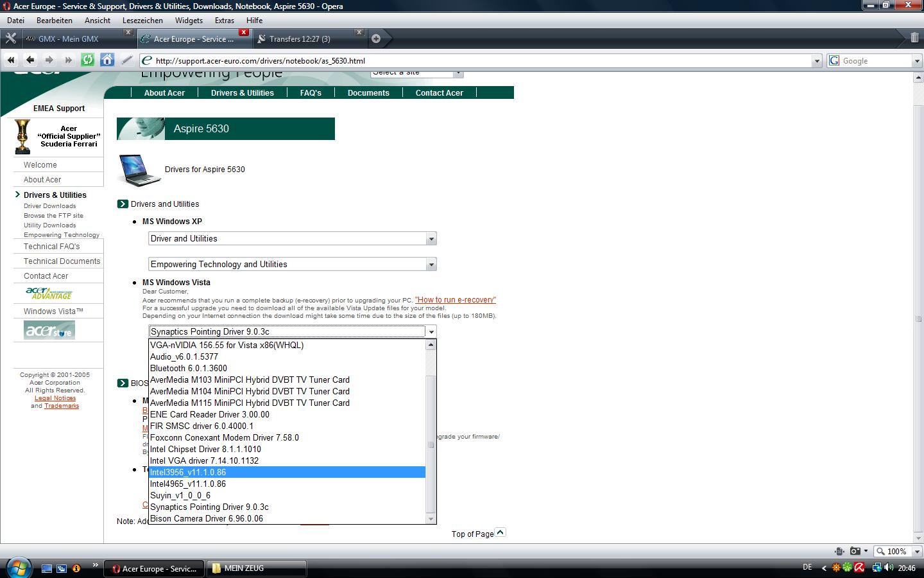The height and width of the screenshot is (578, 924).
Task: Click the Rewind navigation button
Action: pyautogui.click(x=11, y=60)
